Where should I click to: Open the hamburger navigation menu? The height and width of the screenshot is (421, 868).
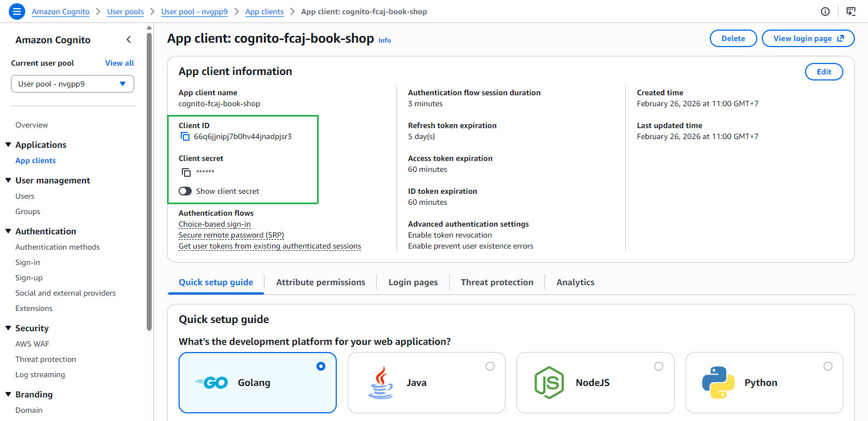click(x=17, y=11)
